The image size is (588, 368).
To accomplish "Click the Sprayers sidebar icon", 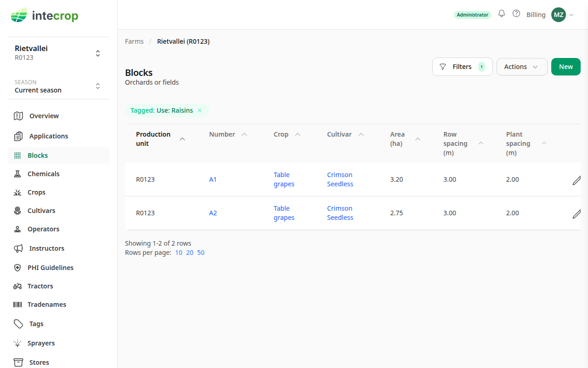I will tap(17, 343).
